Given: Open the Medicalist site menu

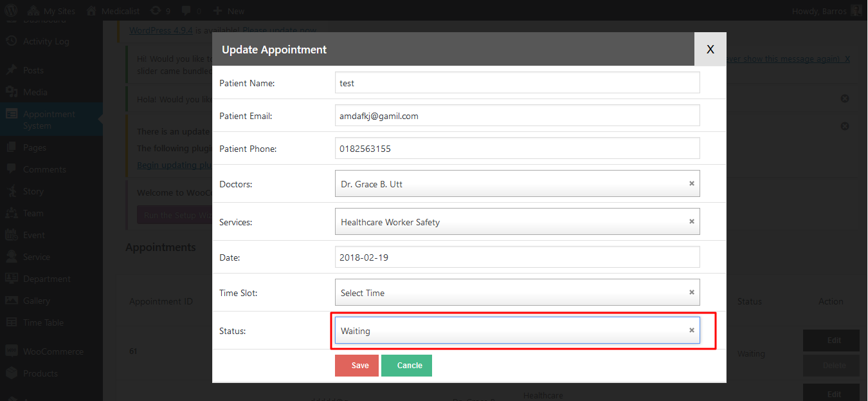Looking at the screenshot, I should pyautogui.click(x=114, y=11).
